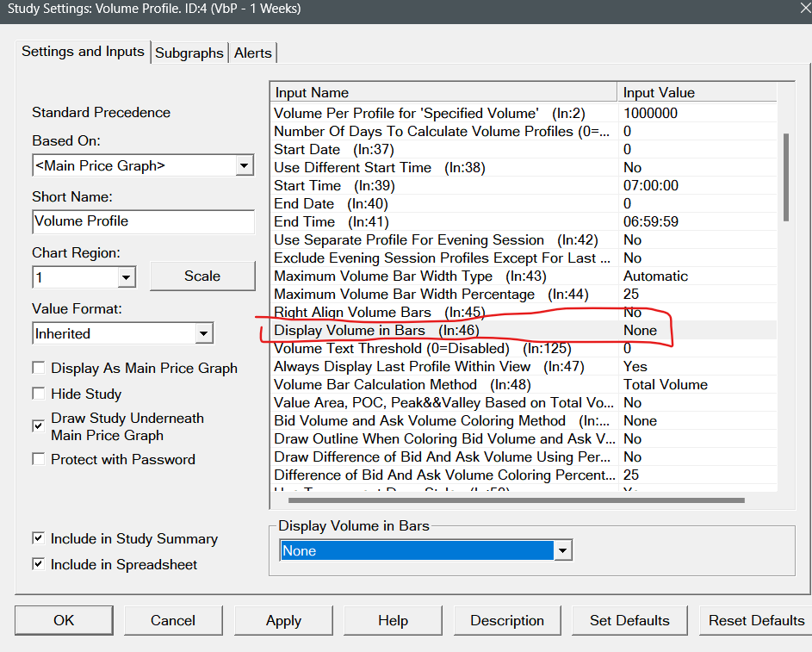Uncheck Draw Study Underneath Main Price Graph

point(39,425)
